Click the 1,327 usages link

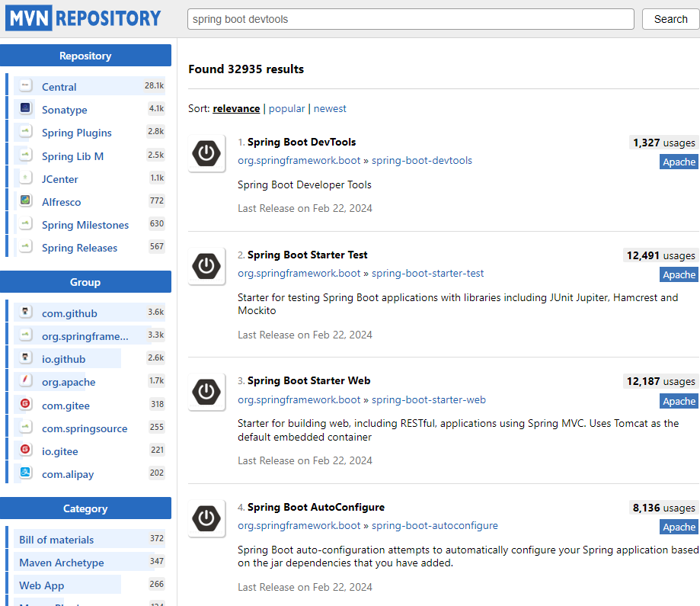(x=664, y=143)
